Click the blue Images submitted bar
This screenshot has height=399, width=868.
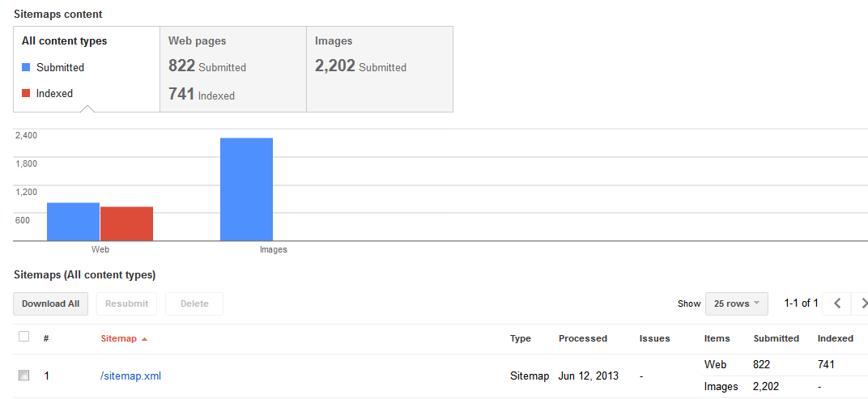pos(246,189)
